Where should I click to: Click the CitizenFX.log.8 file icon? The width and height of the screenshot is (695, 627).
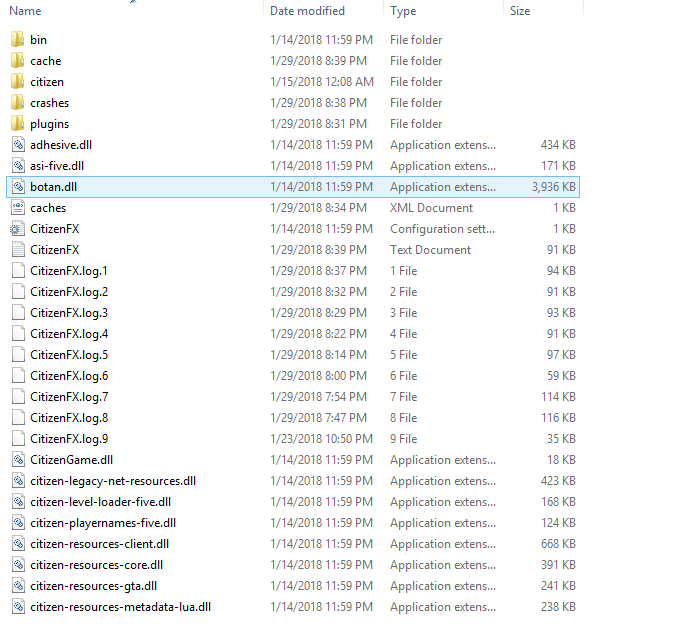[18, 418]
